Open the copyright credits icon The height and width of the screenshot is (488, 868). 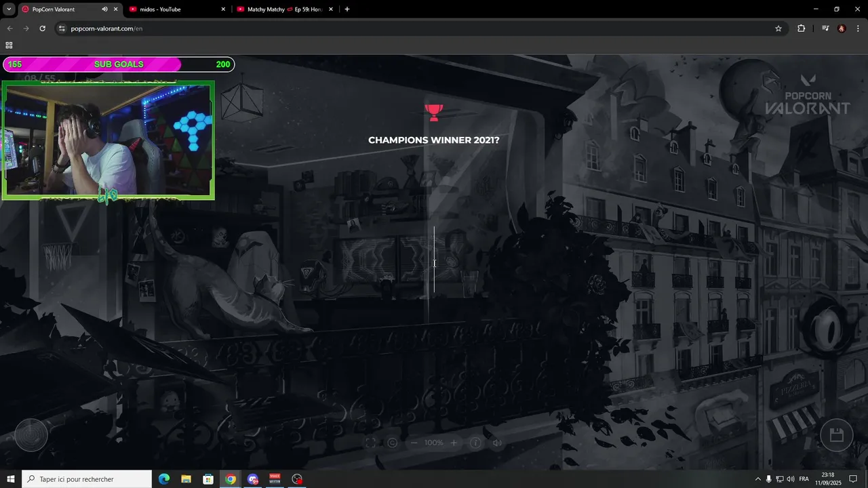point(392,443)
